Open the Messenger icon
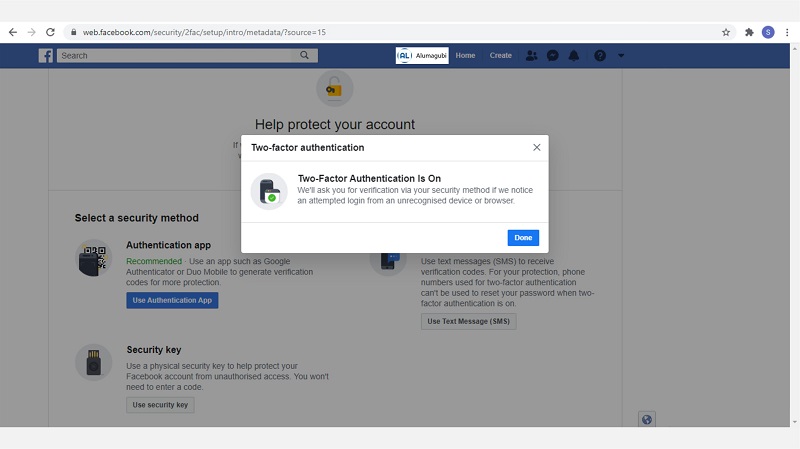The height and width of the screenshot is (449, 800). click(552, 56)
